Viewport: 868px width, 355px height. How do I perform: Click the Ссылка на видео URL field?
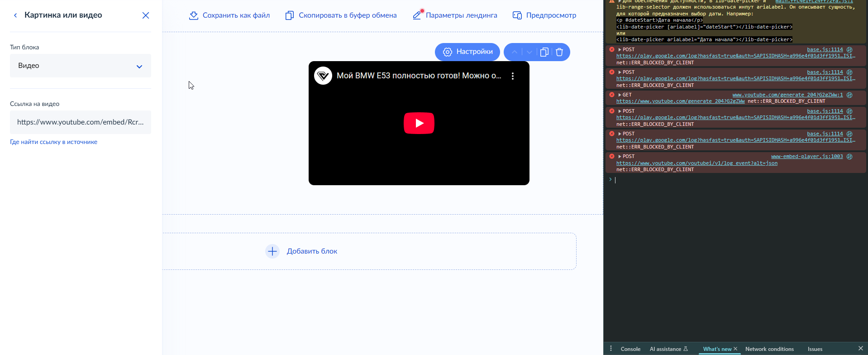[81, 122]
